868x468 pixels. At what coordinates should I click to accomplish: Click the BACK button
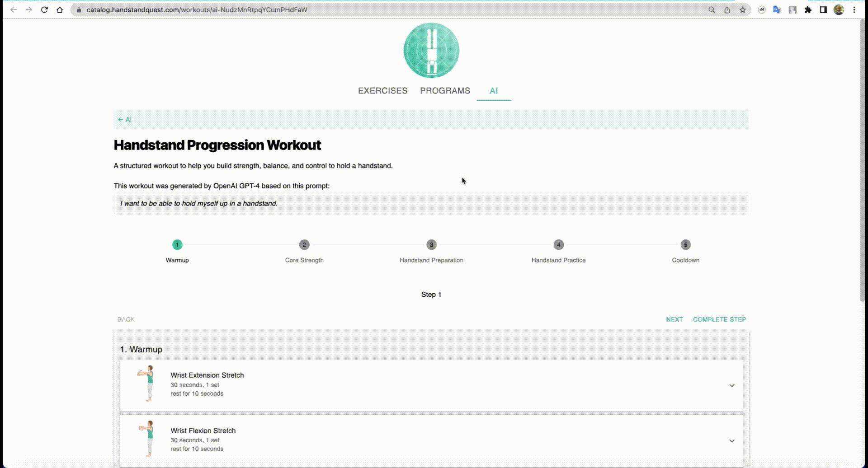(x=126, y=319)
